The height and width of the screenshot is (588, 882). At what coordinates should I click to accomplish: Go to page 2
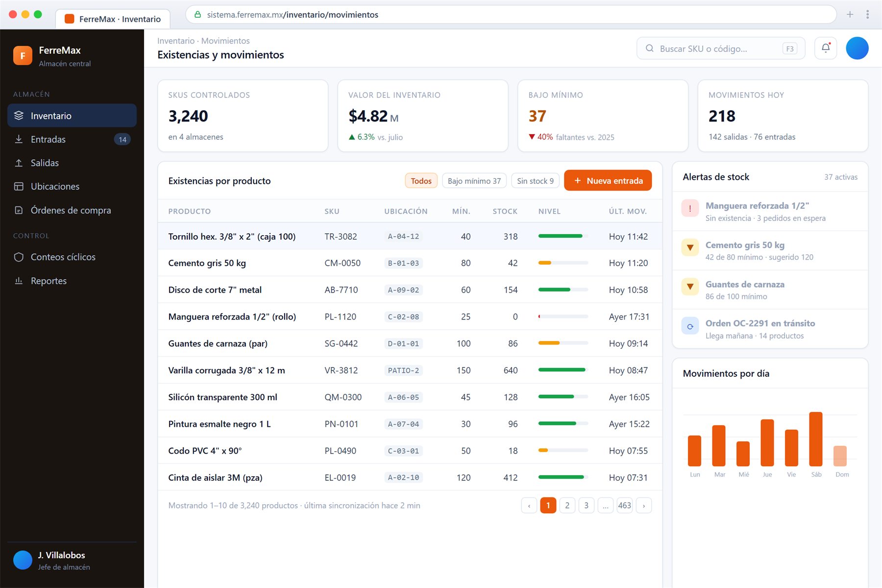pyautogui.click(x=567, y=505)
